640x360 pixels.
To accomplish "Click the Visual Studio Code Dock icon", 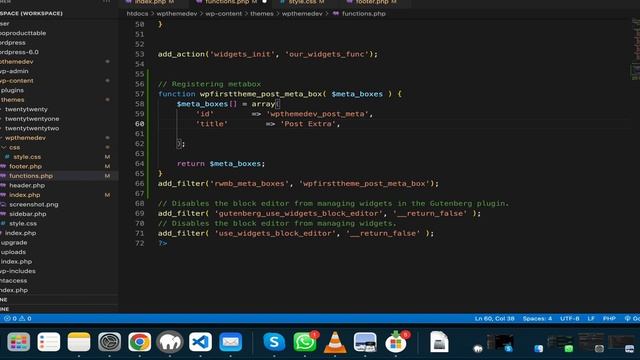I will click(200, 342).
